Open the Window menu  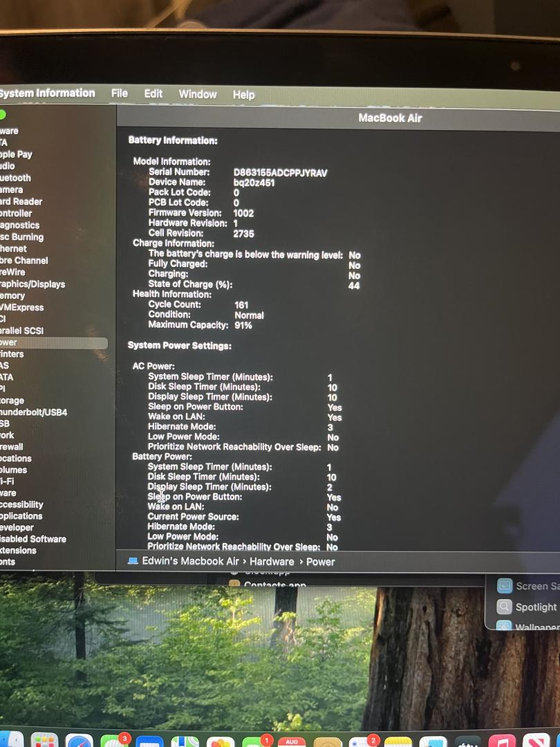tap(198, 94)
